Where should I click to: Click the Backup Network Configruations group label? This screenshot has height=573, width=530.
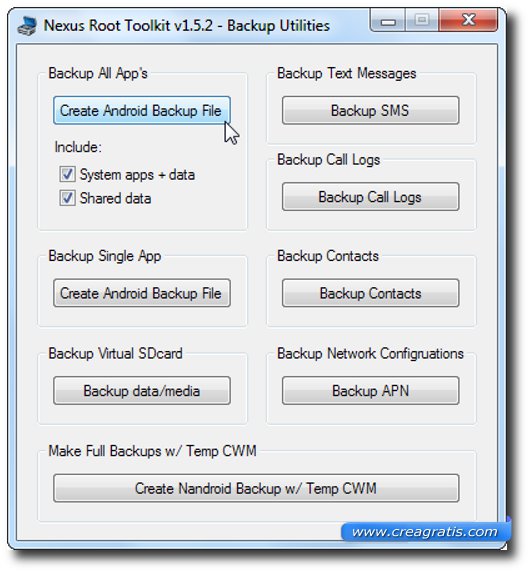tap(370, 353)
